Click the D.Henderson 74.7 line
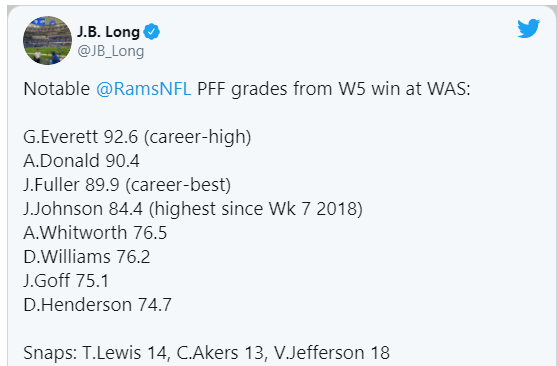557x366 pixels. tap(97, 305)
